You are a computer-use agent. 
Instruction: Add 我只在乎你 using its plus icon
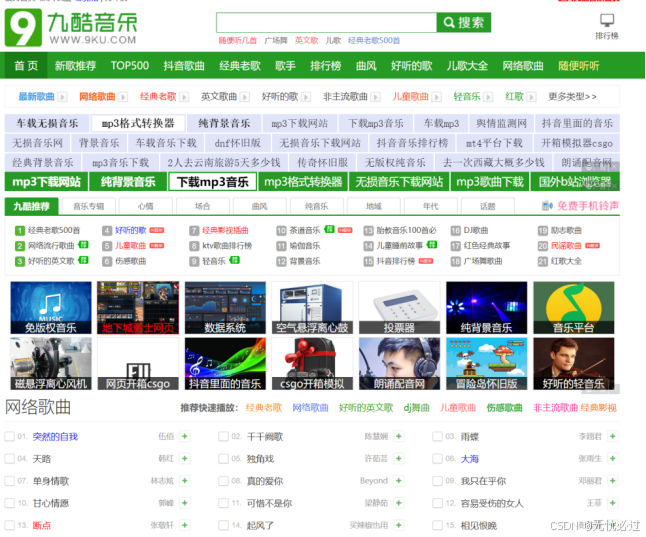click(x=613, y=481)
